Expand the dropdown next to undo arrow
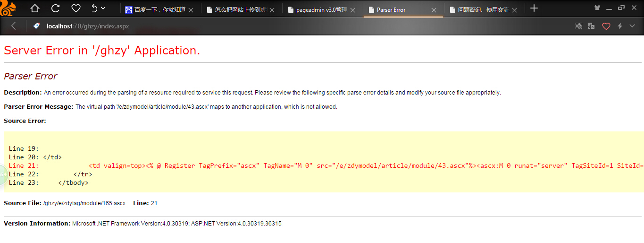The width and height of the screenshot is (644, 243). coord(103,8)
